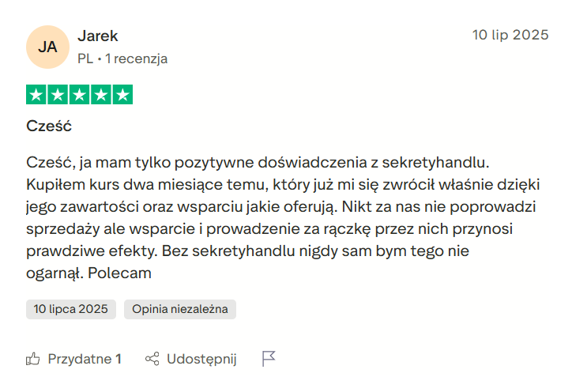The height and width of the screenshot is (392, 572).
Task: Click the "10 lip 2025" review date
Action: pyautogui.click(x=510, y=35)
